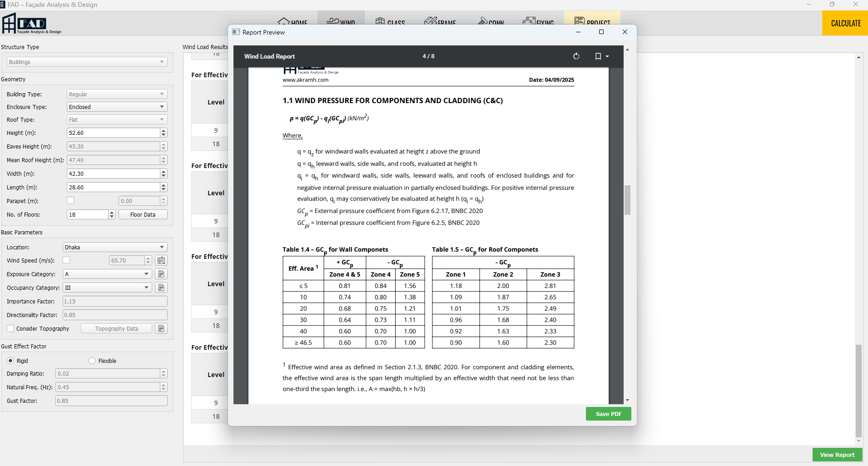Open the Roof Type dropdown

(x=117, y=119)
